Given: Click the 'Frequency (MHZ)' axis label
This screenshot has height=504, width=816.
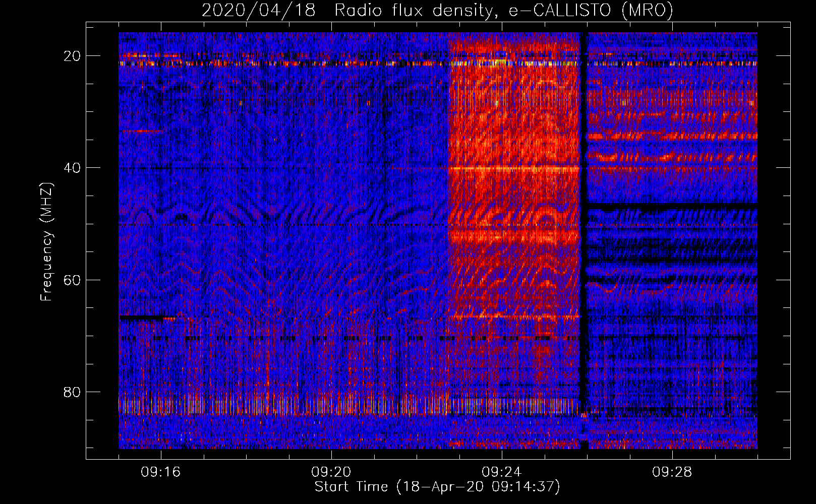Looking at the screenshot, I should click(x=46, y=242).
